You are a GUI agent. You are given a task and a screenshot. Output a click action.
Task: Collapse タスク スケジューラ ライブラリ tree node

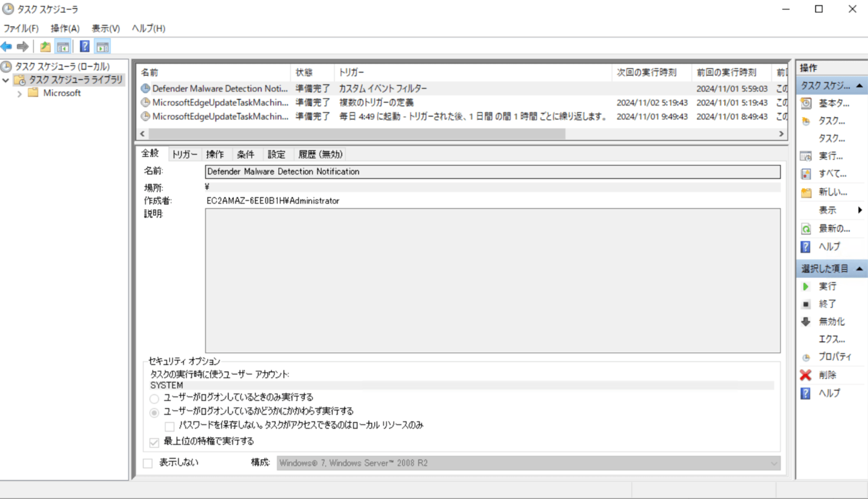click(6, 80)
